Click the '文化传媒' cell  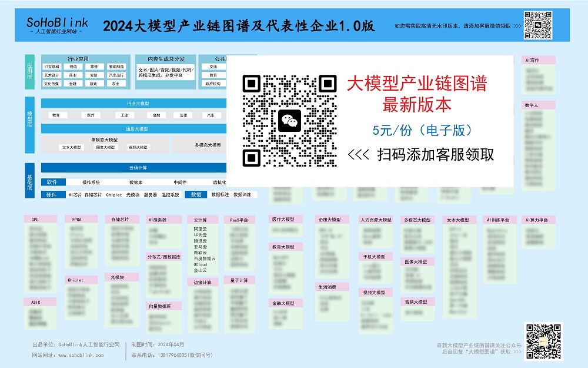pyautogui.click(x=52, y=84)
